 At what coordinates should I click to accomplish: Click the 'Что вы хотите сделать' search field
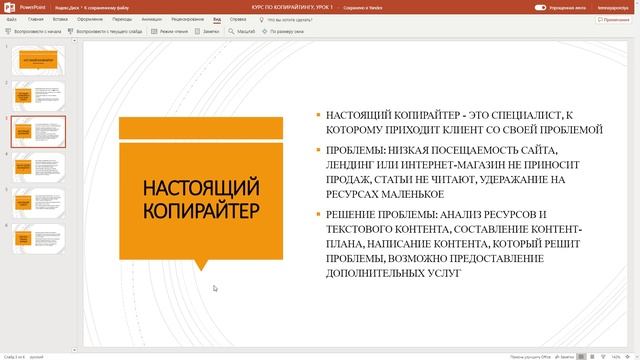pos(290,20)
